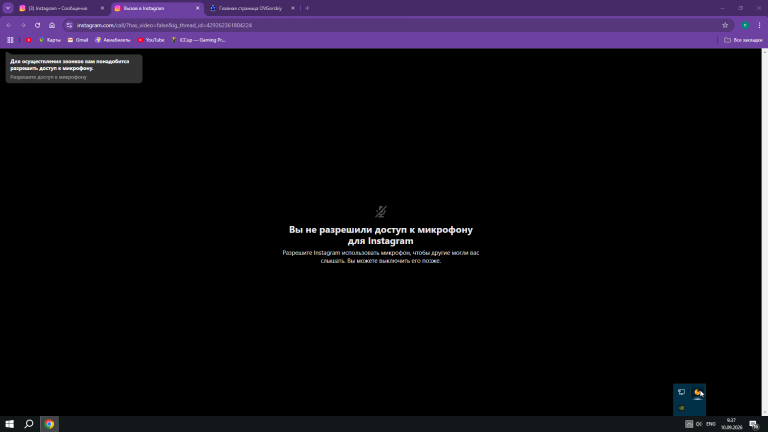Open the ICCup Gaming bookmark
This screenshot has width=768, height=432.
pyautogui.click(x=198, y=40)
